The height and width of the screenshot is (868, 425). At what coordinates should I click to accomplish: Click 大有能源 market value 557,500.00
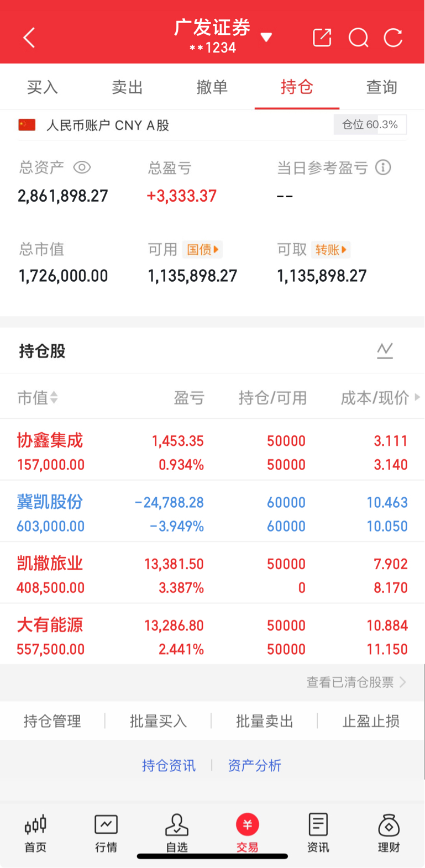pyautogui.click(x=51, y=649)
